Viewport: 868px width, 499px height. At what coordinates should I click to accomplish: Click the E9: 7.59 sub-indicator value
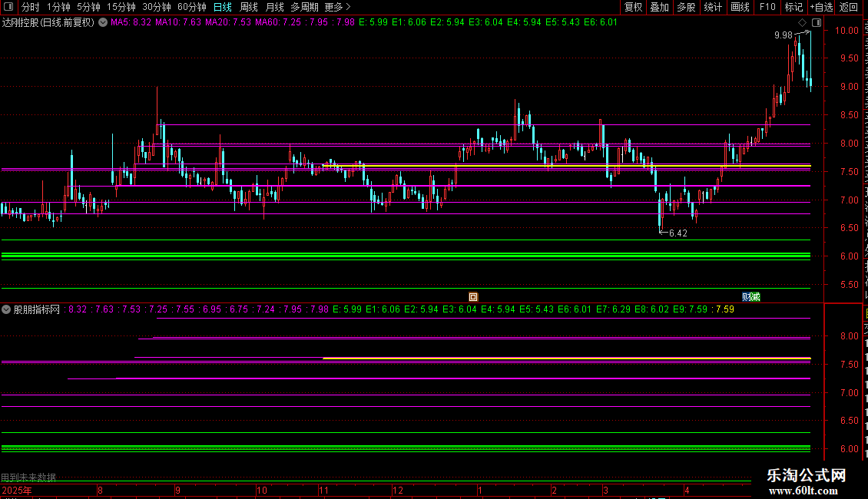click(x=690, y=309)
